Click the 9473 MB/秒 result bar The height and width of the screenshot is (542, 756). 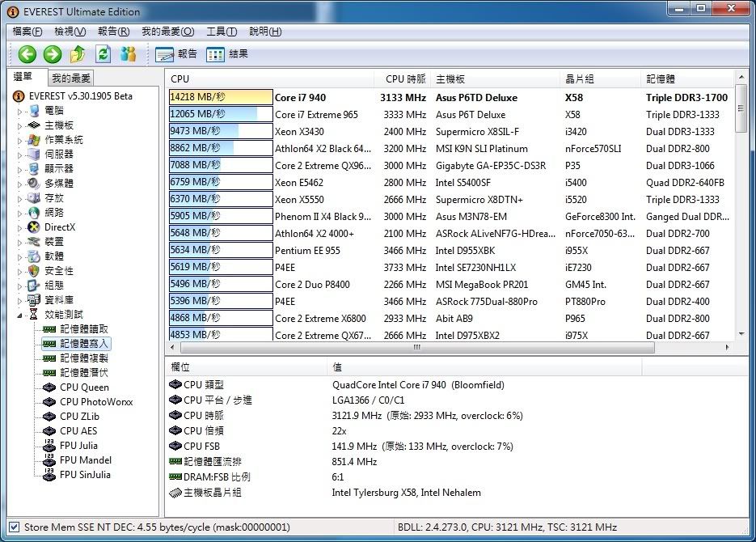pyautogui.click(x=221, y=131)
